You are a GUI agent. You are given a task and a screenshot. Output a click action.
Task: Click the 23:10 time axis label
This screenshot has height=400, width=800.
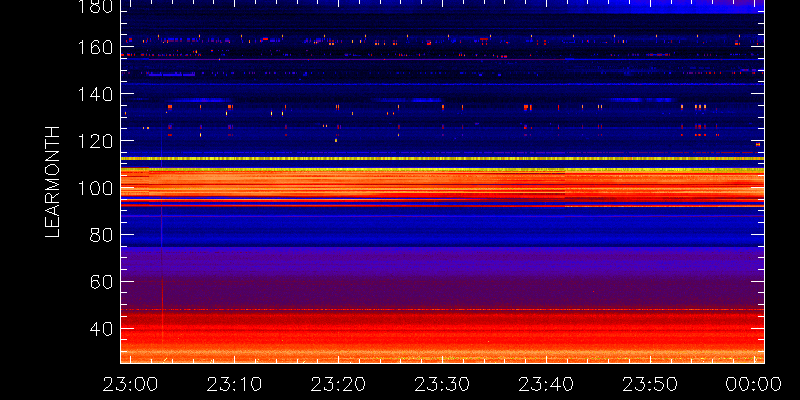(234, 385)
